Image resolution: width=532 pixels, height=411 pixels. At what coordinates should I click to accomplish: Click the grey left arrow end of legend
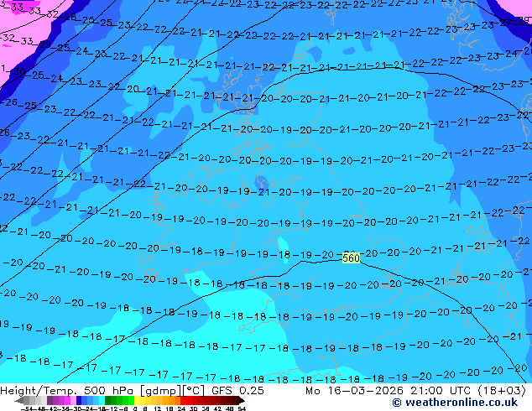click(18, 401)
